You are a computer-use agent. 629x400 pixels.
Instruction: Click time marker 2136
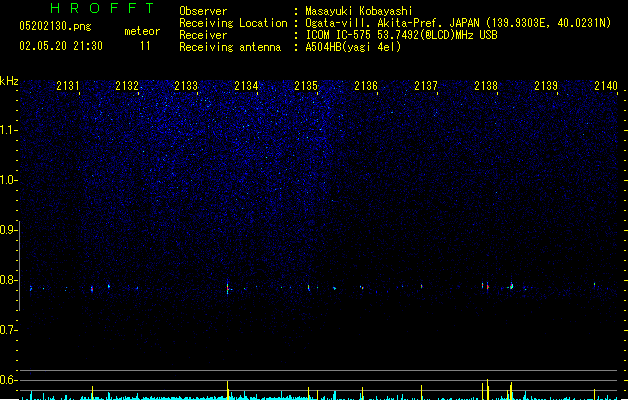[366, 85]
